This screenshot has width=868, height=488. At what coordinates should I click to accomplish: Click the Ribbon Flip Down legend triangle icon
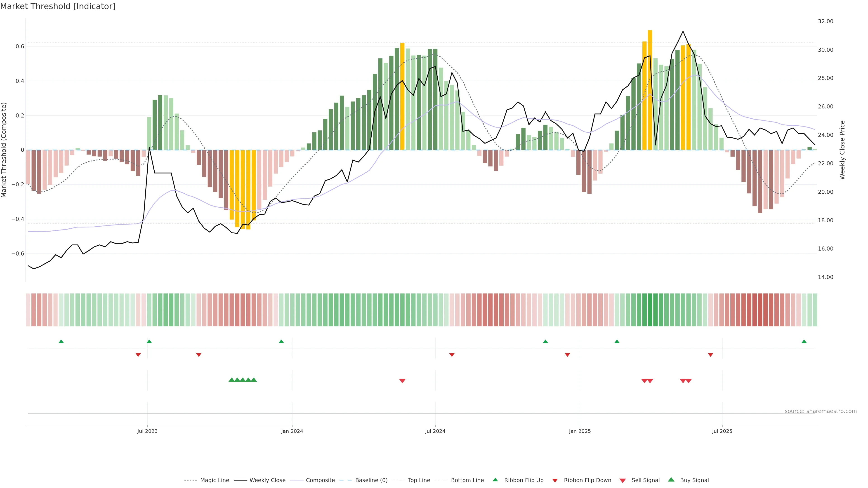pos(555,481)
